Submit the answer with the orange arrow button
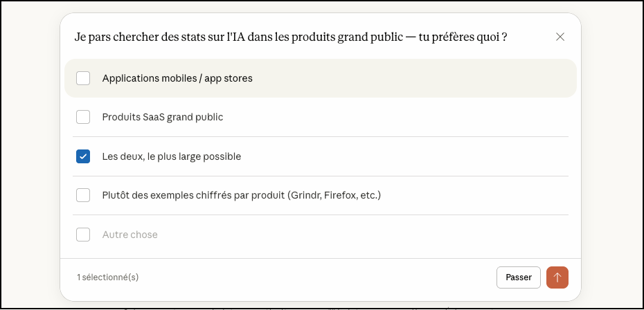This screenshot has height=310, width=644. coord(557,277)
